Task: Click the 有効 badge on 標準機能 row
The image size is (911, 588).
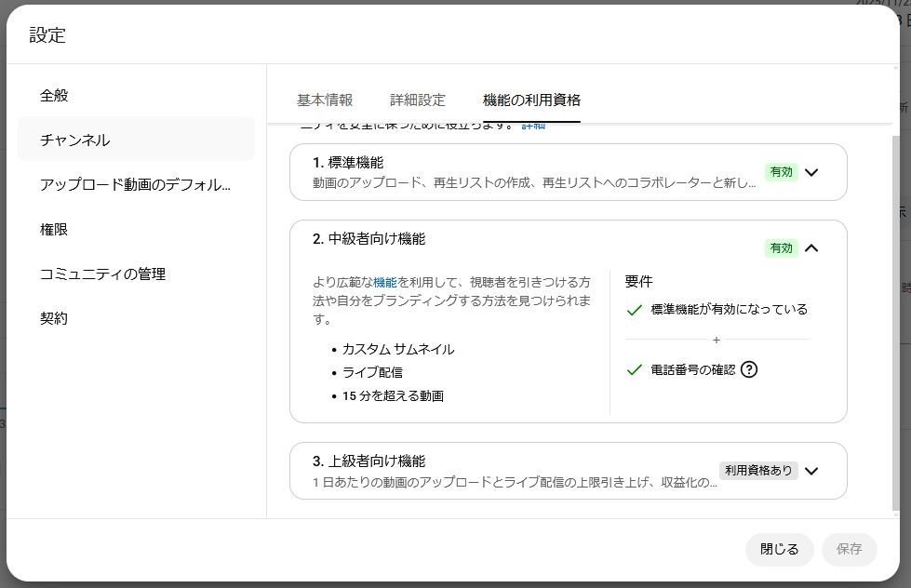Action: pos(781,172)
